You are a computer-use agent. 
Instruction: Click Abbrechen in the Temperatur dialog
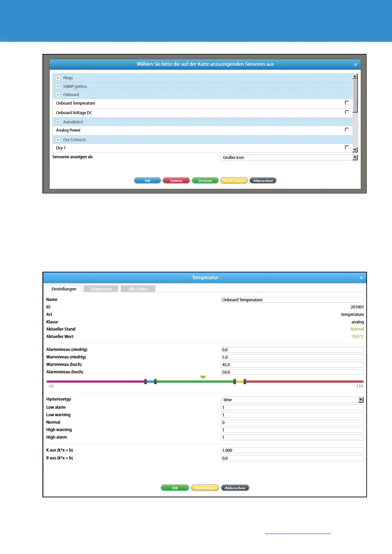pos(235,488)
